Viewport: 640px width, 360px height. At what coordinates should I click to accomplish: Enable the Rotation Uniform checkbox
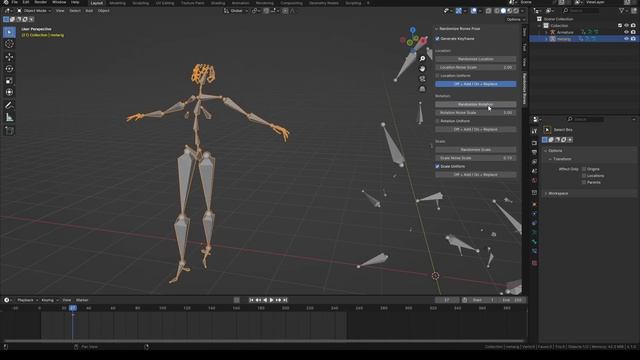[437, 121]
